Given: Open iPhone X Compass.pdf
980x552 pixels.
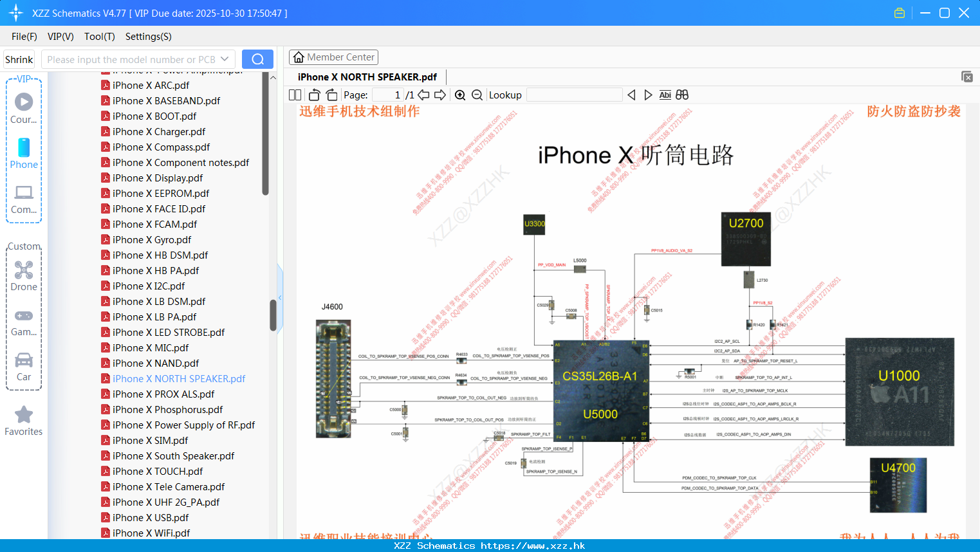Looking at the screenshot, I should pyautogui.click(x=161, y=147).
